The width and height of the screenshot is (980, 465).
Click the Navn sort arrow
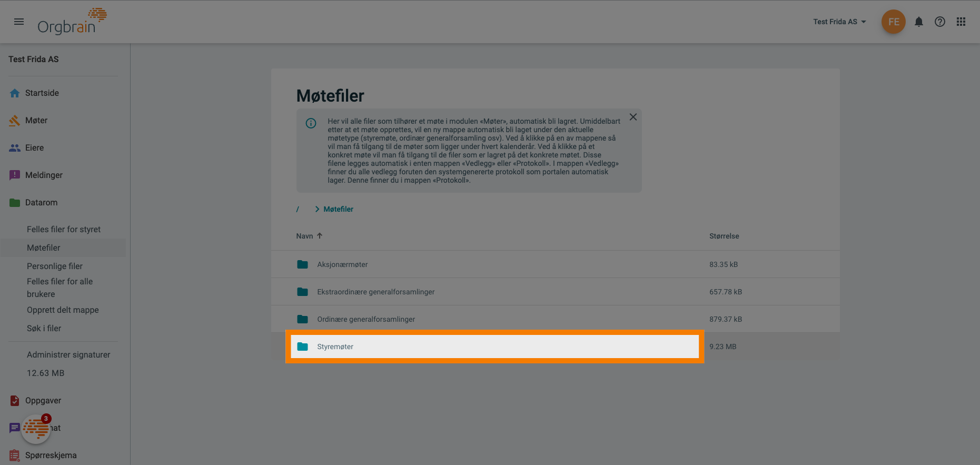pyautogui.click(x=320, y=236)
